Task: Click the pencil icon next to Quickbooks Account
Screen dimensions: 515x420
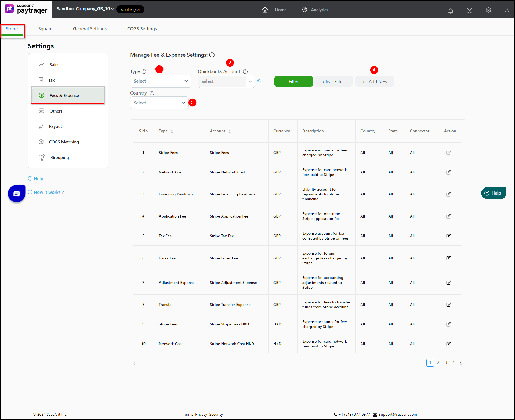Action: [259, 80]
